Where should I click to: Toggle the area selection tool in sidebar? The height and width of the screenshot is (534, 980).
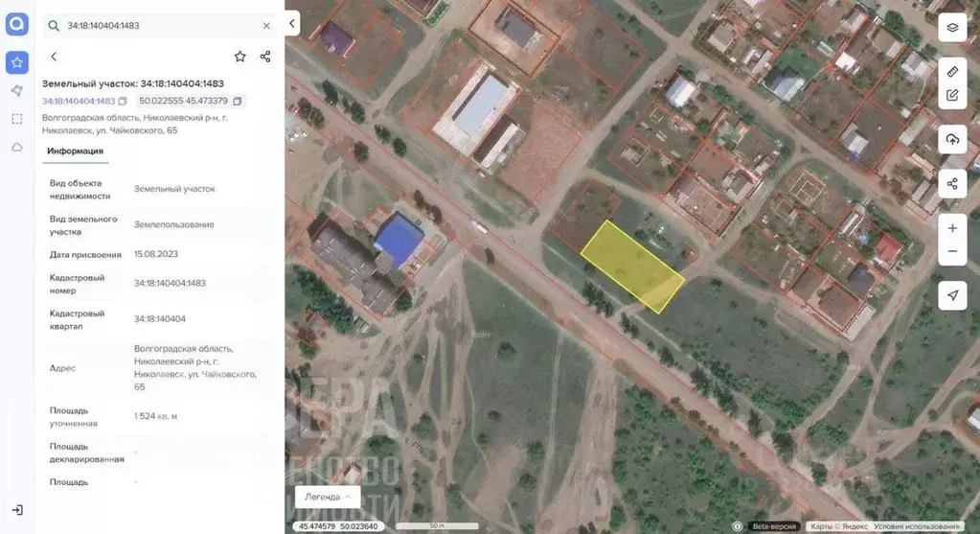(x=16, y=119)
